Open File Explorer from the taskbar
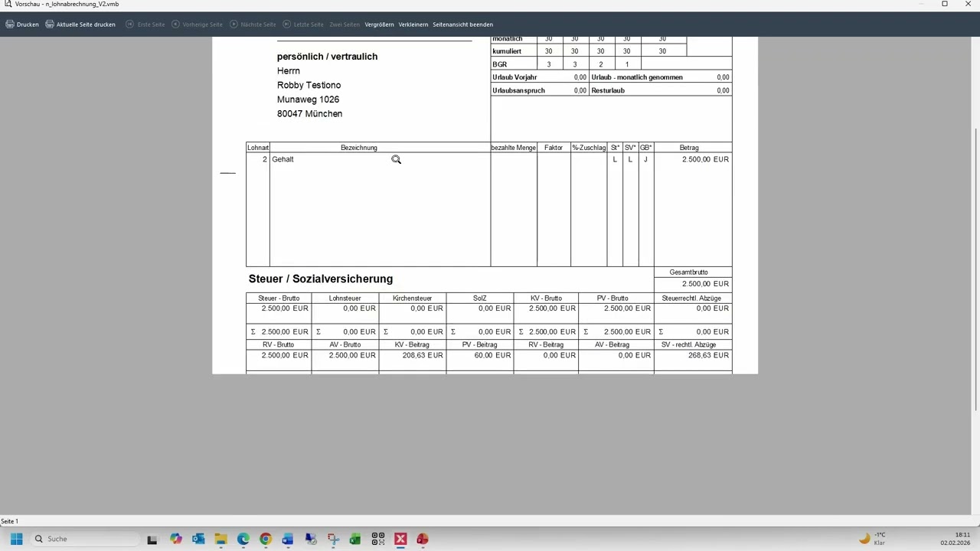 point(220,539)
